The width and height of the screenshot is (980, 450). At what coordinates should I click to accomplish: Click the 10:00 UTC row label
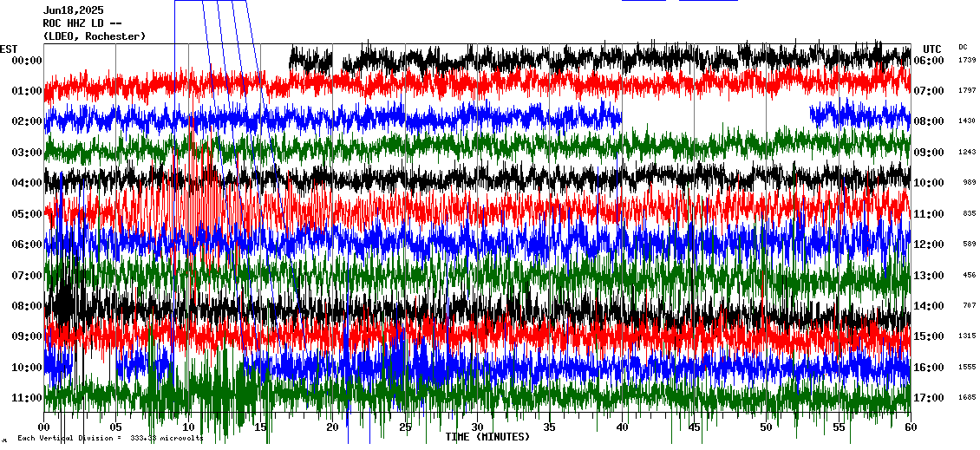coord(929,183)
